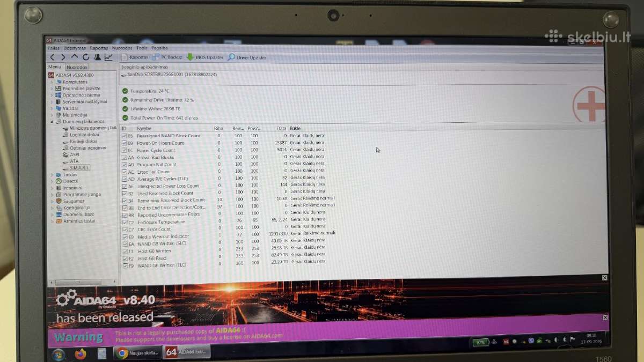Launch Firefox from the taskbar
Viewport: 644px width, 362px height.
[80, 353]
